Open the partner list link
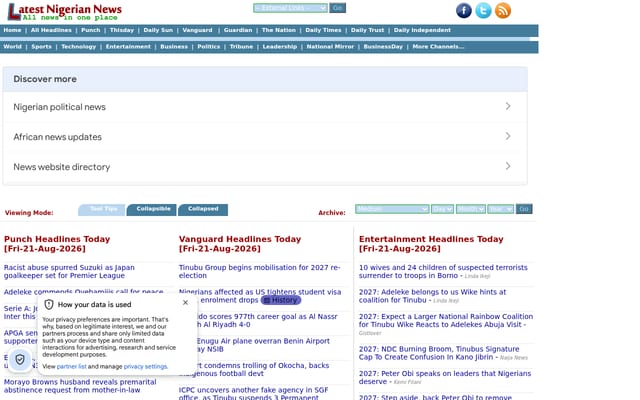Image resolution: width=640 pixels, height=400 pixels. tap(71, 367)
